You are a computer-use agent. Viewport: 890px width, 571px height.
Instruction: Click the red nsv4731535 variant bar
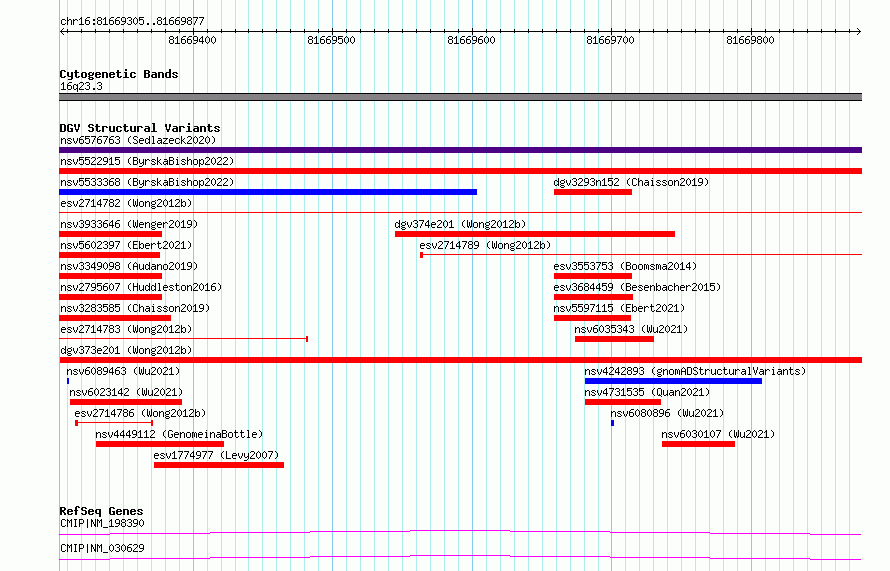tap(623, 402)
